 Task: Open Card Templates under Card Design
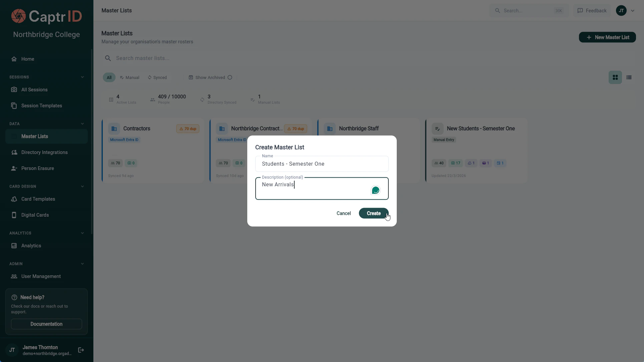click(x=38, y=199)
